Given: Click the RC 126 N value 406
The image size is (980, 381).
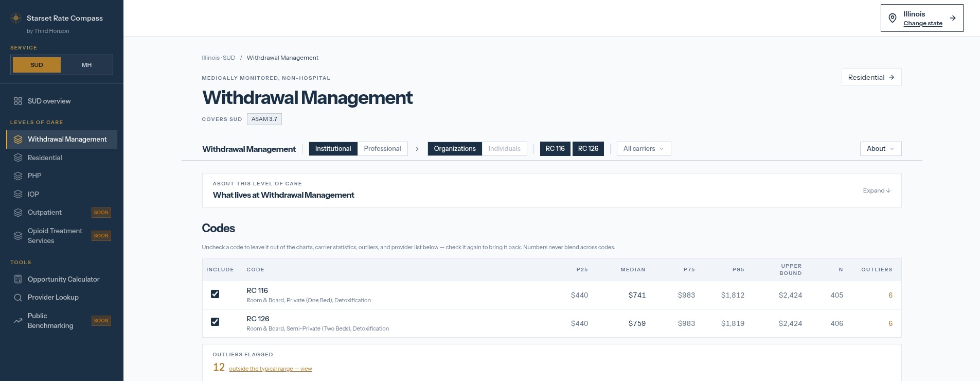Looking at the screenshot, I should coord(836,323).
